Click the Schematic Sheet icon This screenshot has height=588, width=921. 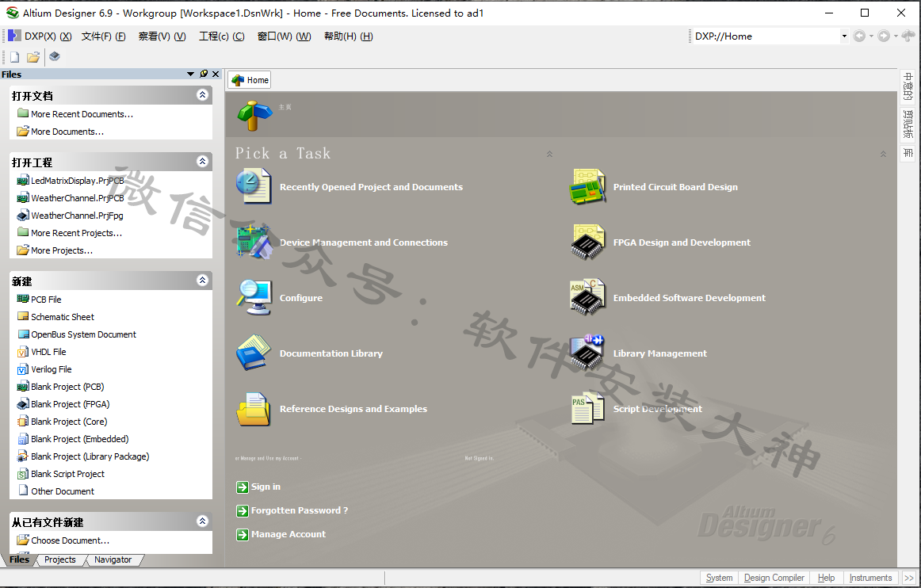[x=23, y=317]
